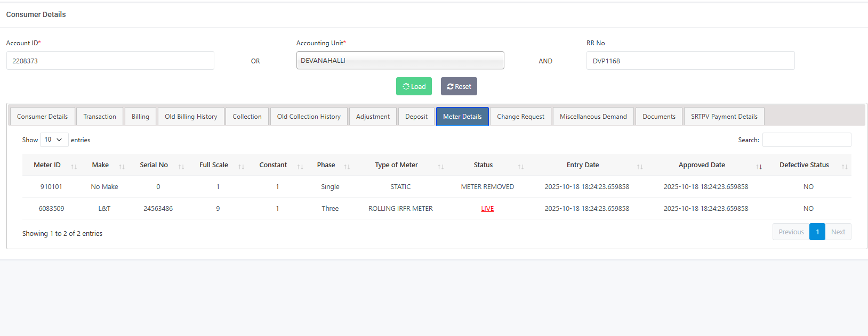Switch to the Transaction tab
The height and width of the screenshot is (336, 868).
[100, 117]
